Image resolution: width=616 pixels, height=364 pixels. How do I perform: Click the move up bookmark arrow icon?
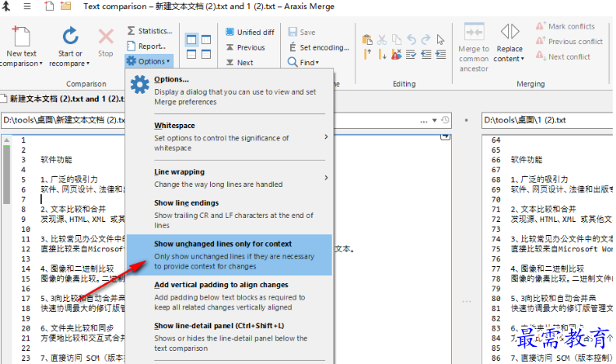point(368,54)
